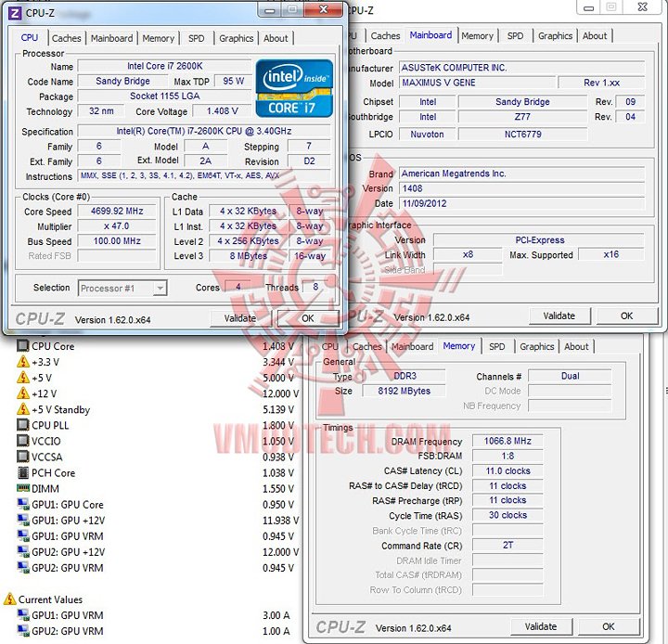Click the Bus Speed value 100.00 MHz
Image resolution: width=668 pixels, height=644 pixels.
click(x=117, y=241)
